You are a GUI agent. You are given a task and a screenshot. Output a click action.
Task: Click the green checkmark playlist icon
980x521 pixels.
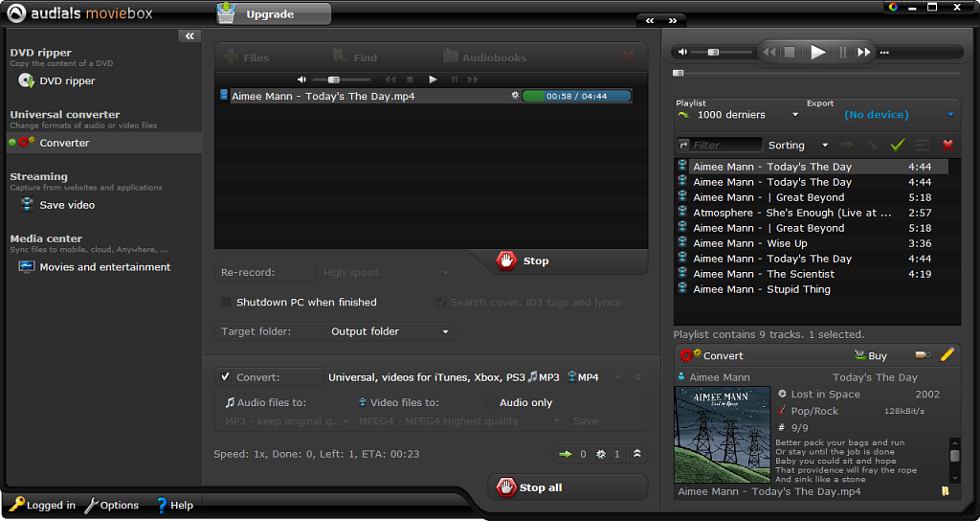898,146
